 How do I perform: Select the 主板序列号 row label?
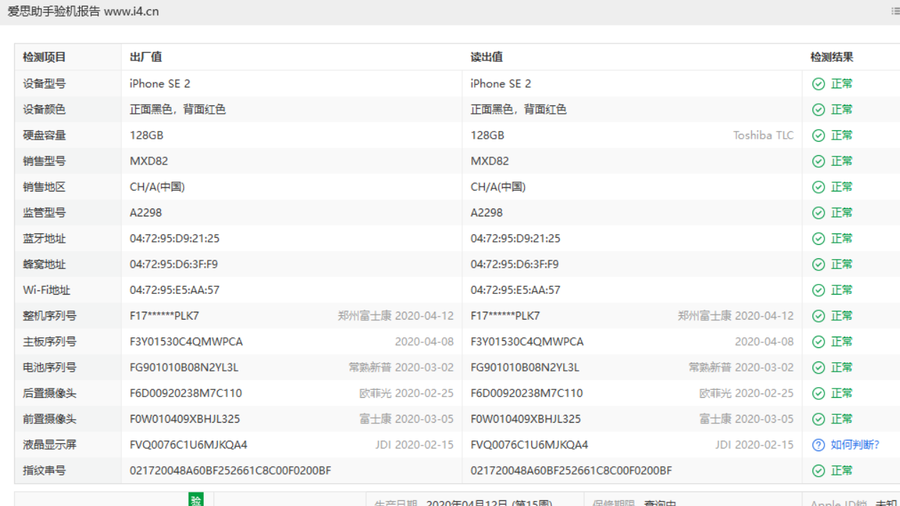pos(49,342)
